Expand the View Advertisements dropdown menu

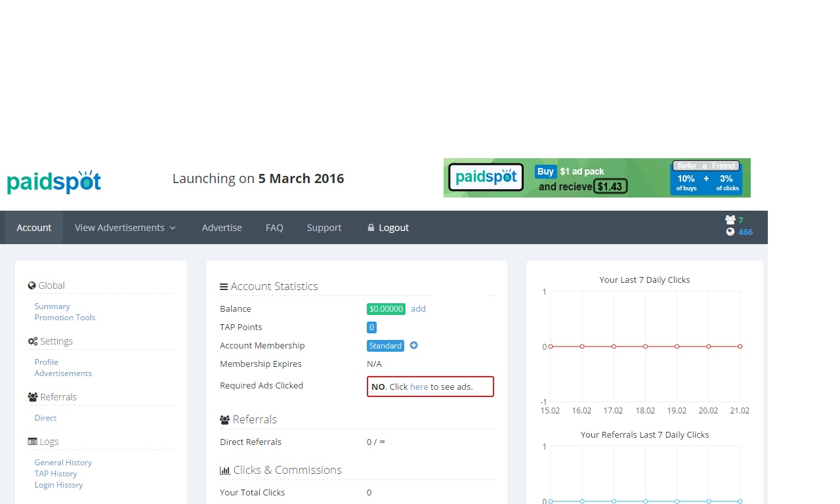(125, 228)
